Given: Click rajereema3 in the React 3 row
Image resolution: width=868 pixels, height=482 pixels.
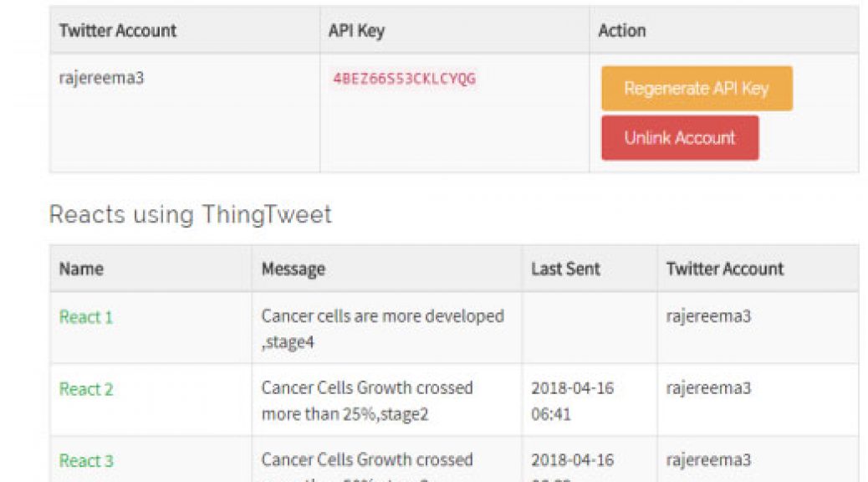Looking at the screenshot, I should coord(708,460).
